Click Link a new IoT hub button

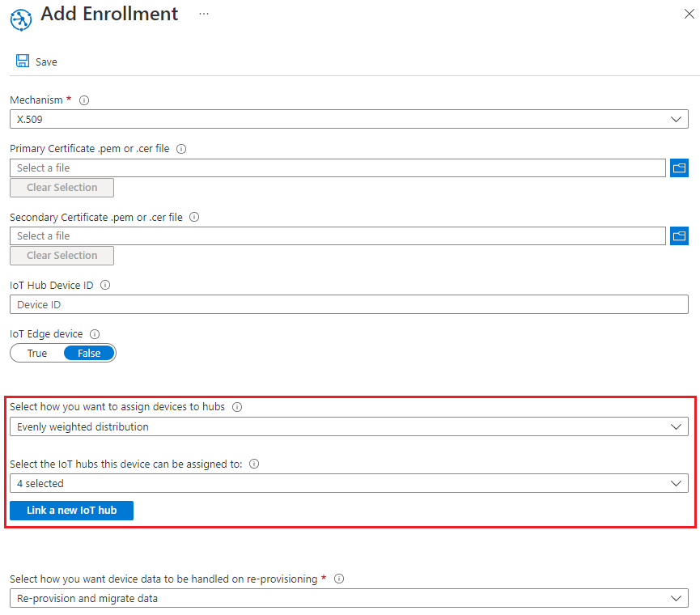tap(71, 510)
